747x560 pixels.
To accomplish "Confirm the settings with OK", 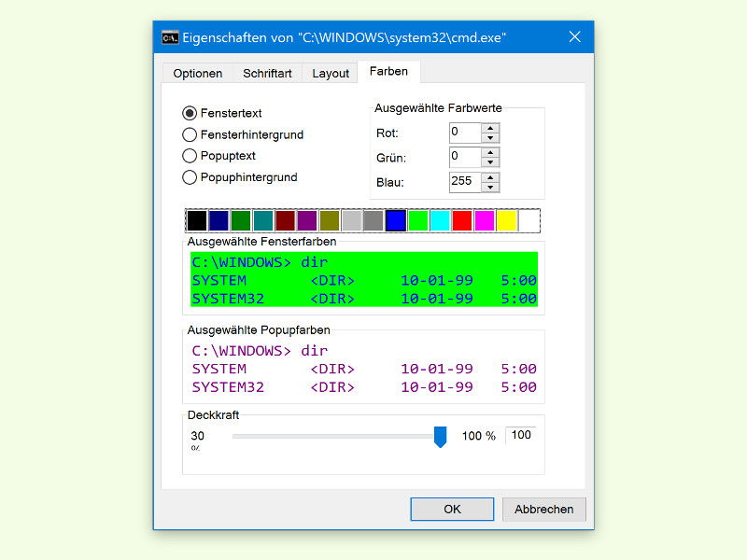I will [x=452, y=509].
